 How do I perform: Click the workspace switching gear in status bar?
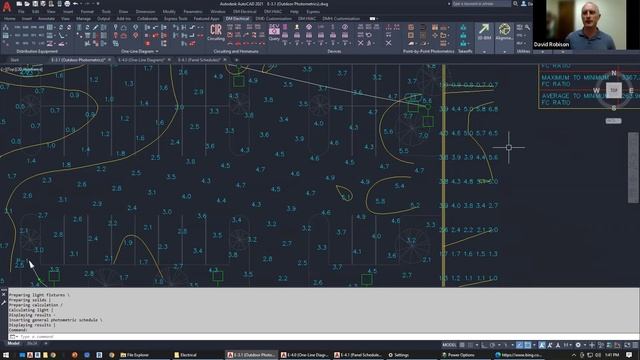coord(578,345)
